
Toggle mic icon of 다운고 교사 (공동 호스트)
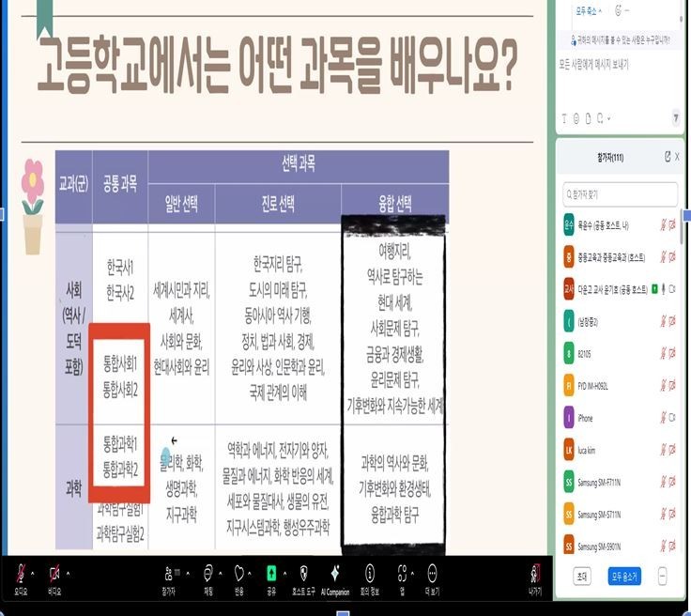click(663, 289)
